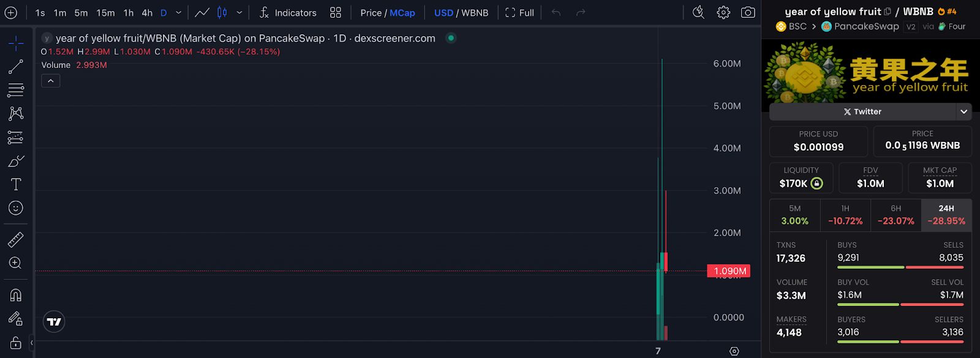This screenshot has width=980, height=358.
Task: Switch chart to MCap mode
Action: tap(402, 13)
